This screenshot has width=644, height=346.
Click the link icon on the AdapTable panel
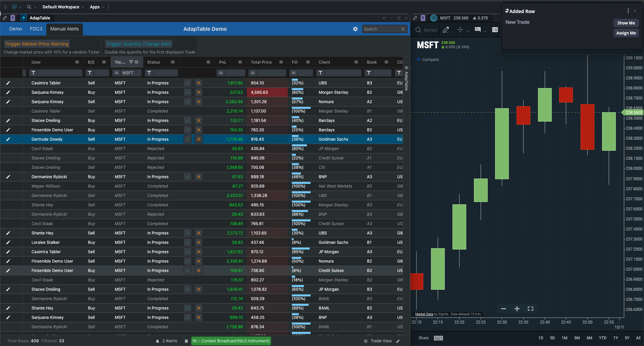5,18
